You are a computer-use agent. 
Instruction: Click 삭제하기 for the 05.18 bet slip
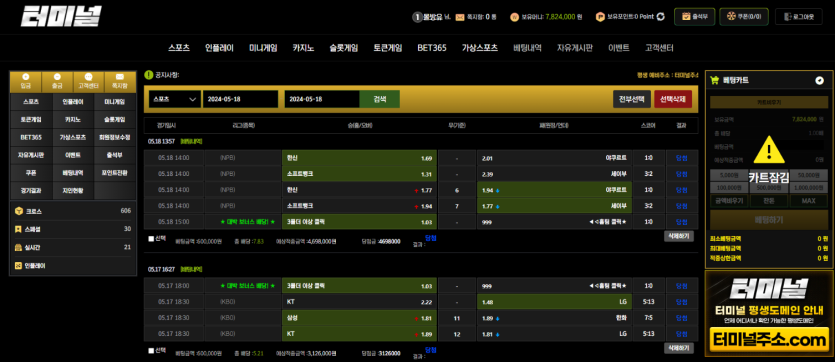(x=678, y=236)
